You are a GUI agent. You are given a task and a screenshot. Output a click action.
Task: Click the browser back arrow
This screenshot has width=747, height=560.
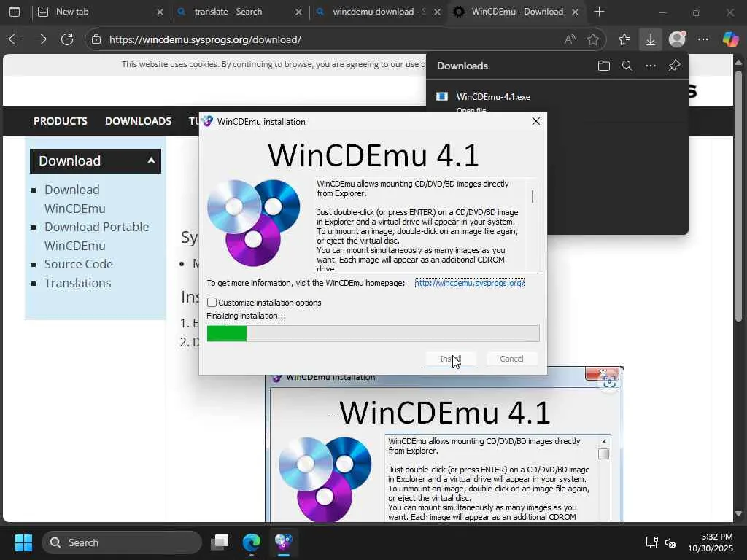(x=15, y=39)
